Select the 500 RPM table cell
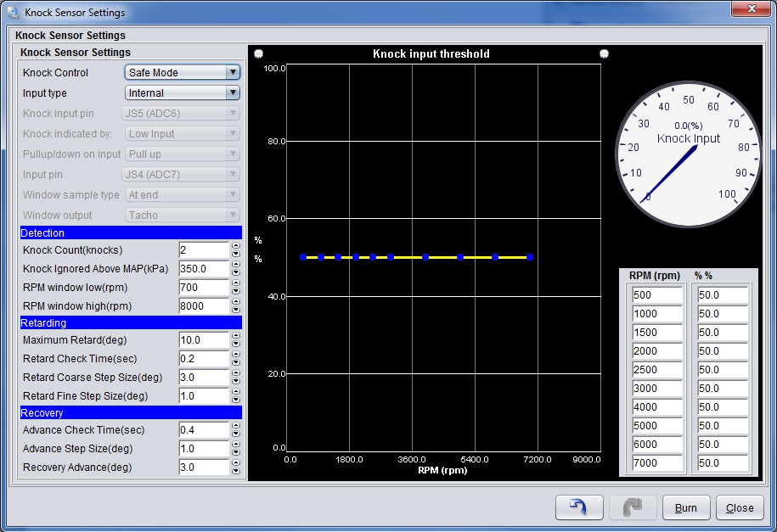The width and height of the screenshot is (777, 532). pyautogui.click(x=656, y=295)
